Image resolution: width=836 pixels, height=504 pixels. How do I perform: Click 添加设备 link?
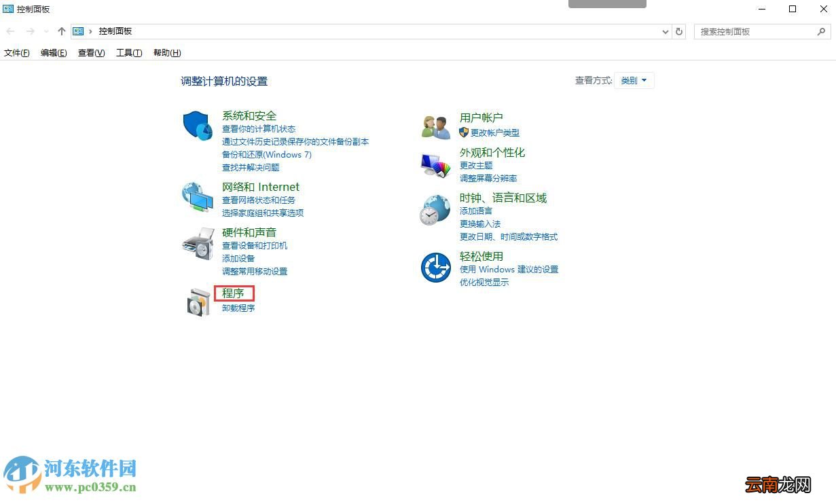[238, 259]
